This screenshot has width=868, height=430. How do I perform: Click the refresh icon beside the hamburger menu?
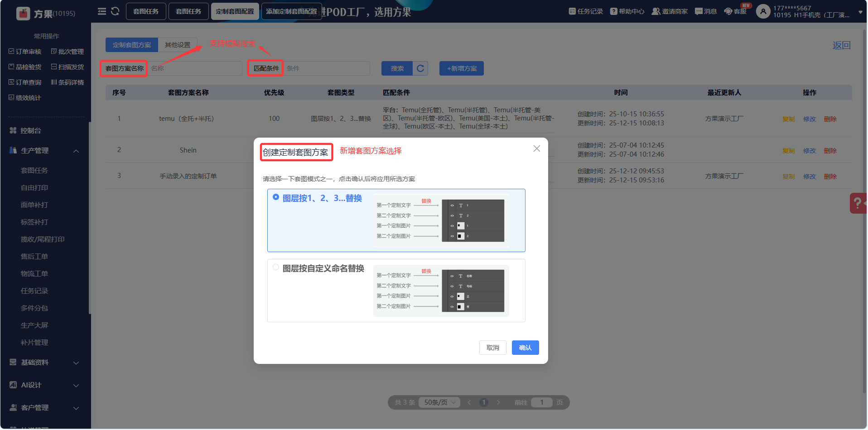coord(115,11)
